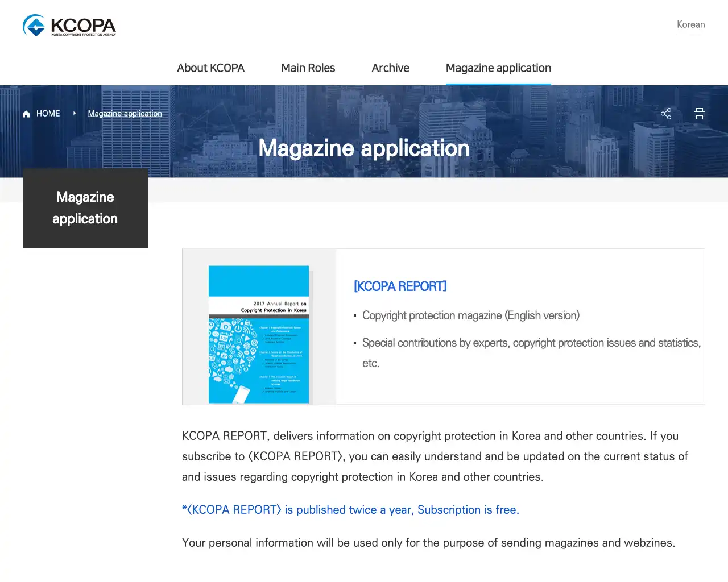Click Magazine application breadcrumb link
This screenshot has height=582, width=728.
(125, 114)
